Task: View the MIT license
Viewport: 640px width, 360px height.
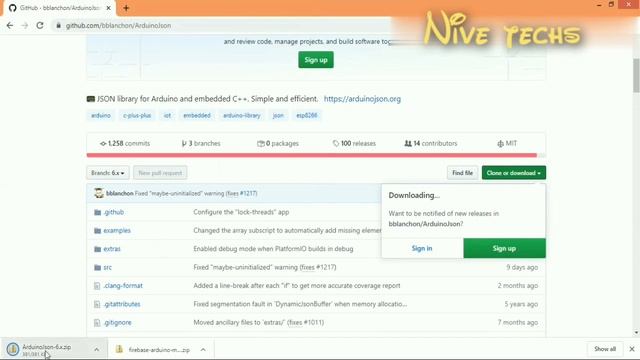Action: click(507, 143)
